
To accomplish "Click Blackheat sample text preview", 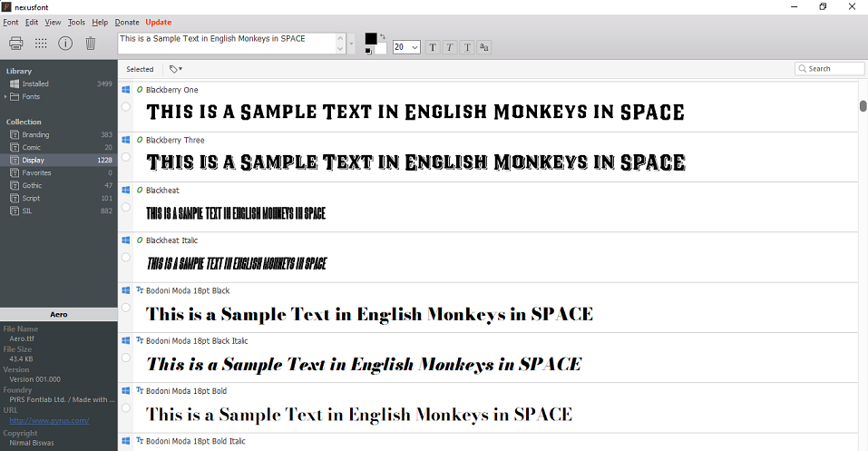I will (236, 213).
